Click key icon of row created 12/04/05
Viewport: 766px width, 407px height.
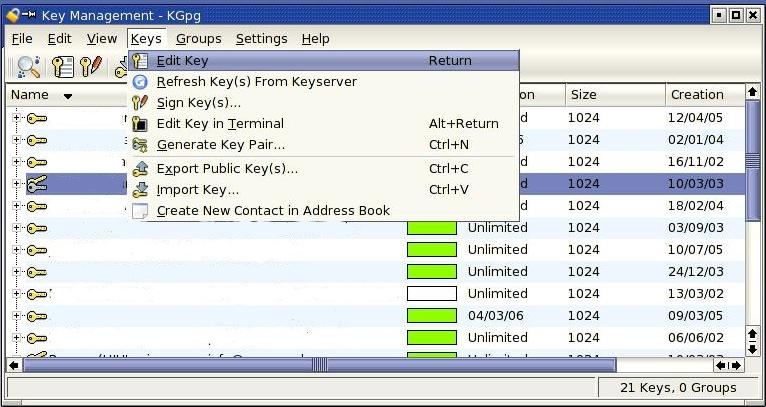(37, 118)
